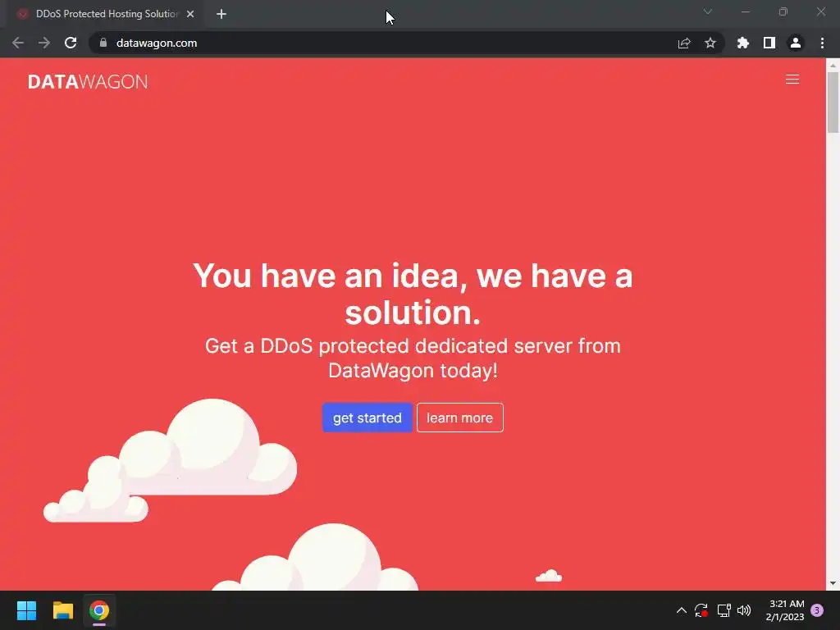Share this page from the address bar
This screenshot has height=630, width=840.
684,43
